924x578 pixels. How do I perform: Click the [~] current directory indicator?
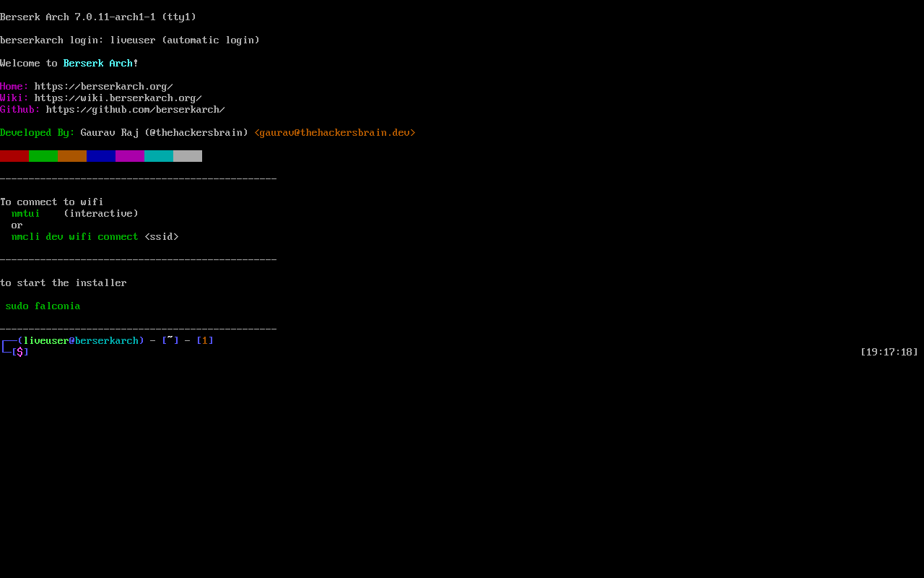[x=170, y=341]
